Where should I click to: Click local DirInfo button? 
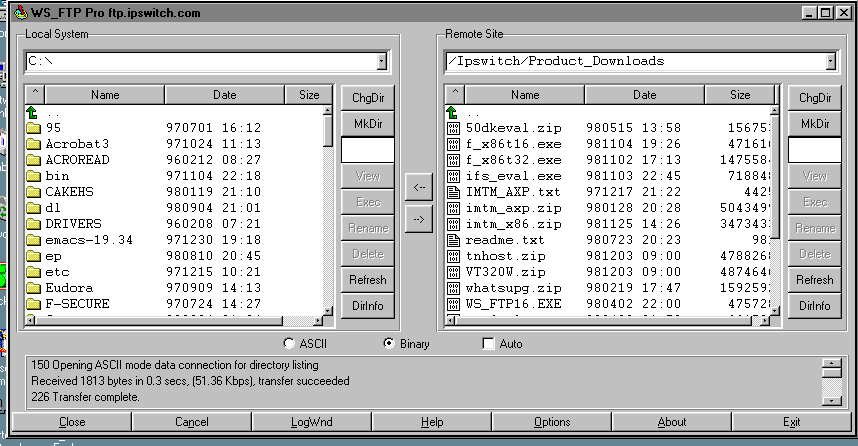(368, 306)
